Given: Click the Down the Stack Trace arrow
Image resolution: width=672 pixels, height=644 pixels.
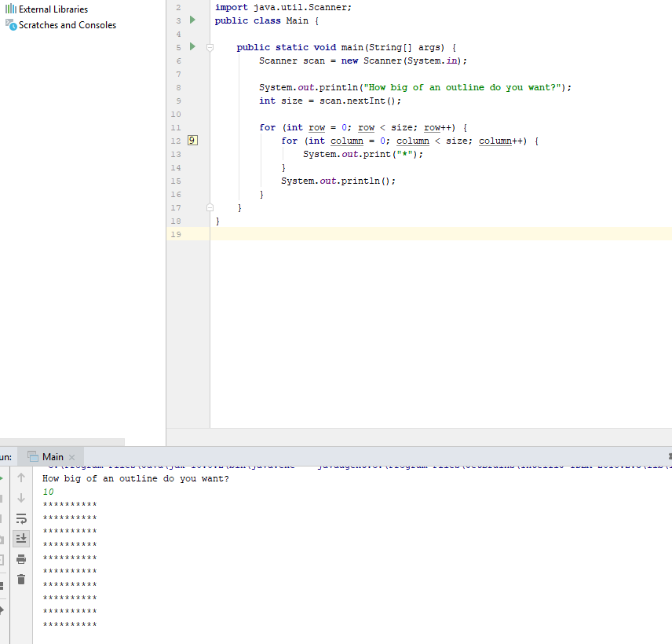Looking at the screenshot, I should pyautogui.click(x=21, y=498).
